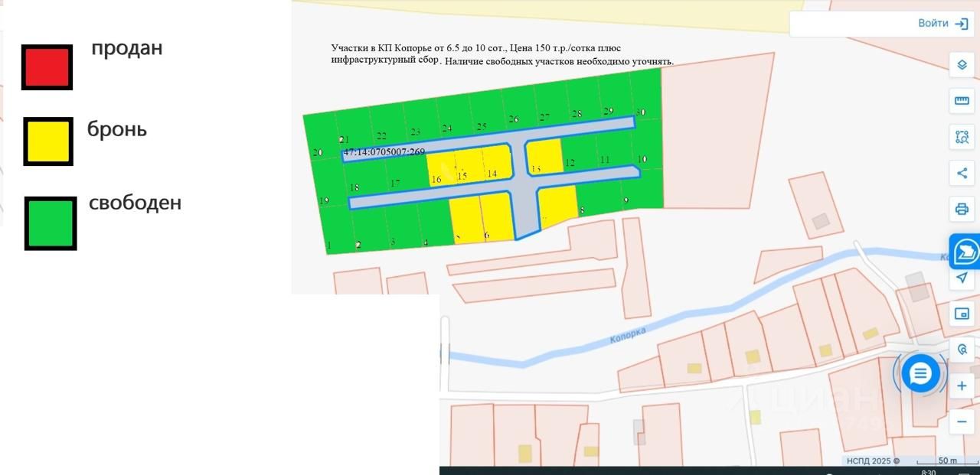Open the map layers panel

point(962,64)
